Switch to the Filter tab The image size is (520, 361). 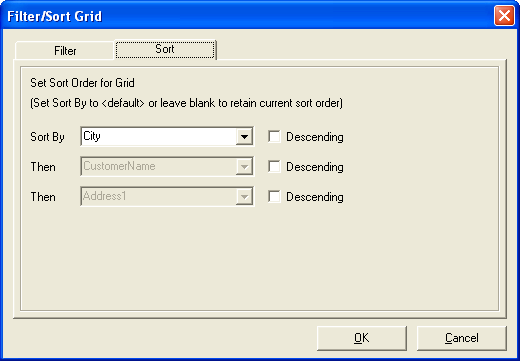click(65, 51)
